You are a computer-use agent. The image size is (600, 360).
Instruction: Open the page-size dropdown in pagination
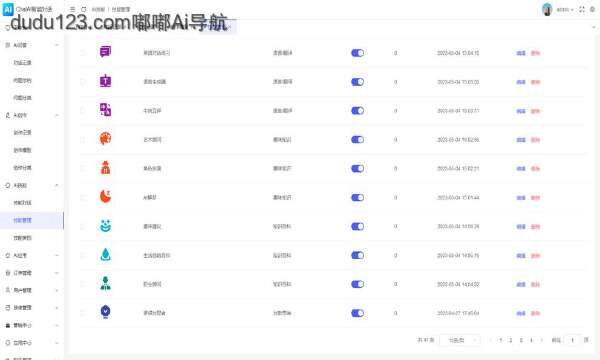(x=460, y=340)
